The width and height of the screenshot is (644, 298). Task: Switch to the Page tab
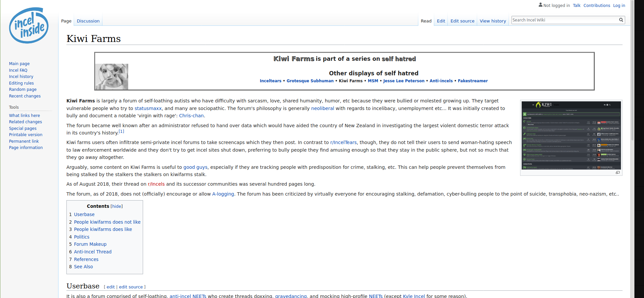(x=66, y=21)
